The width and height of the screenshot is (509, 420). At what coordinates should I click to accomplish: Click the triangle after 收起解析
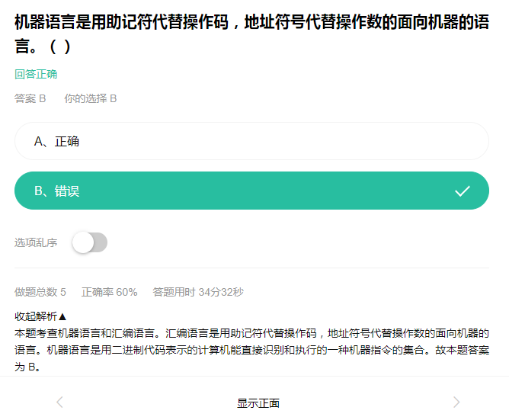click(x=62, y=316)
